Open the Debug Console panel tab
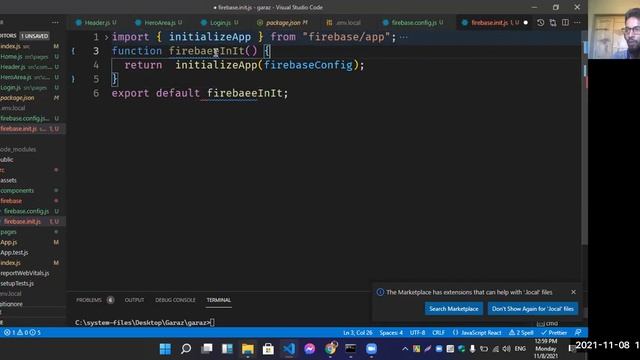 pos(175,300)
